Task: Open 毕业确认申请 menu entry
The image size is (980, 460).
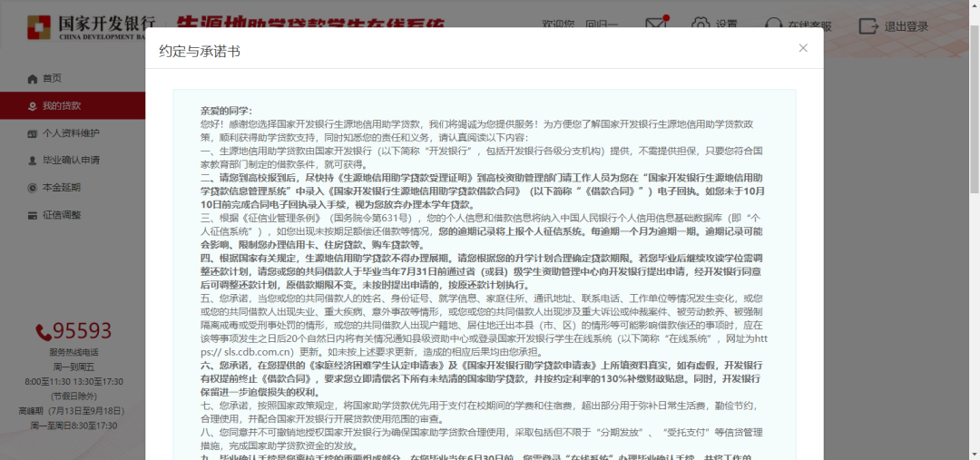Action: tap(71, 161)
